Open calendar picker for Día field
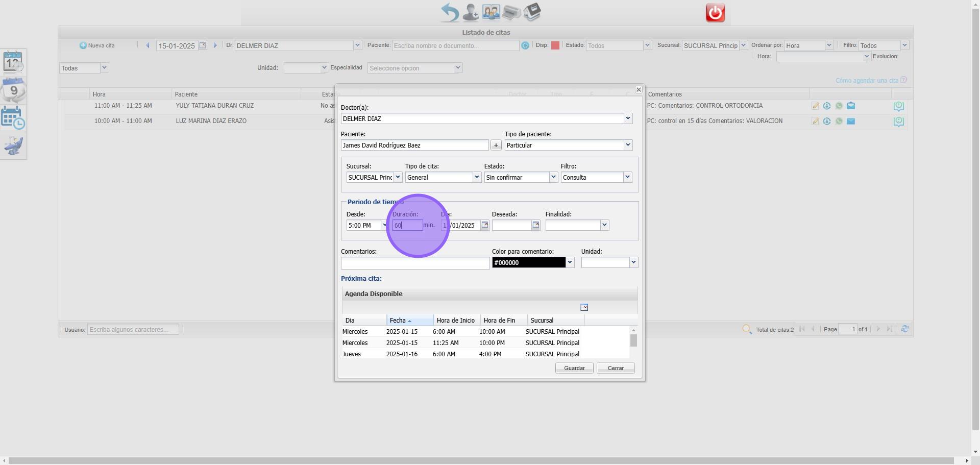Viewport: 980px width, 465px height. click(485, 225)
